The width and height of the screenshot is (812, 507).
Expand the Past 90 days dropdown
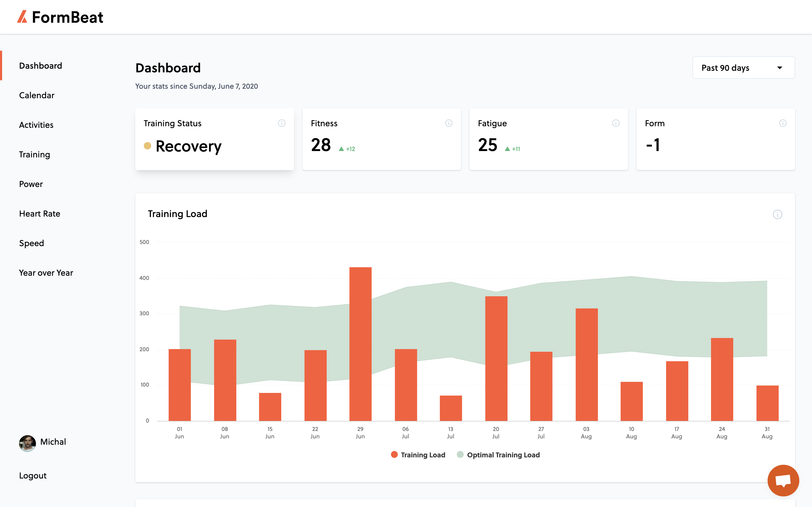point(744,68)
